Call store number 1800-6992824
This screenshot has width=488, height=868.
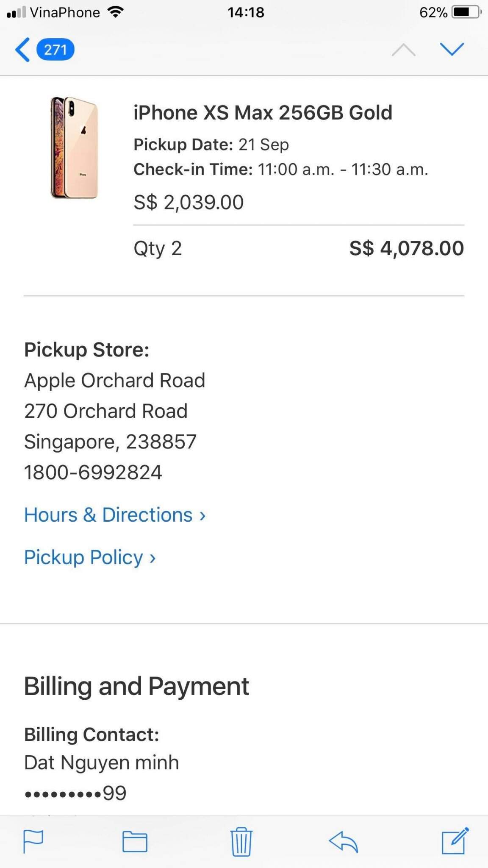coord(93,472)
